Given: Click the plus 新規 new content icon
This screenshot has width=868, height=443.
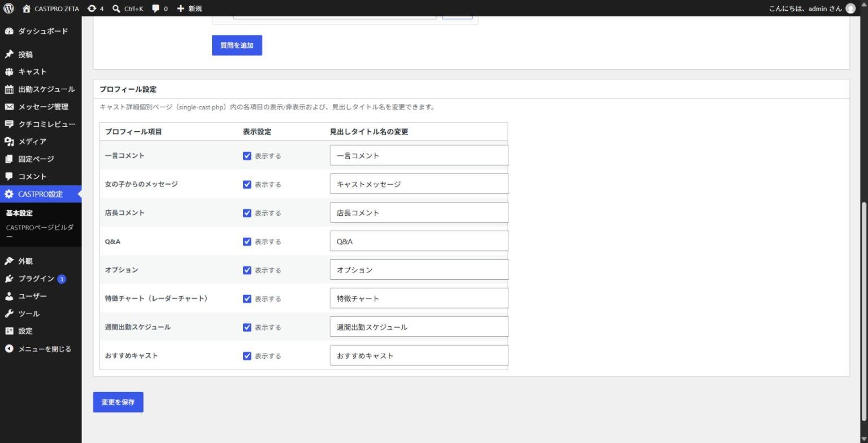Looking at the screenshot, I should click(x=181, y=8).
